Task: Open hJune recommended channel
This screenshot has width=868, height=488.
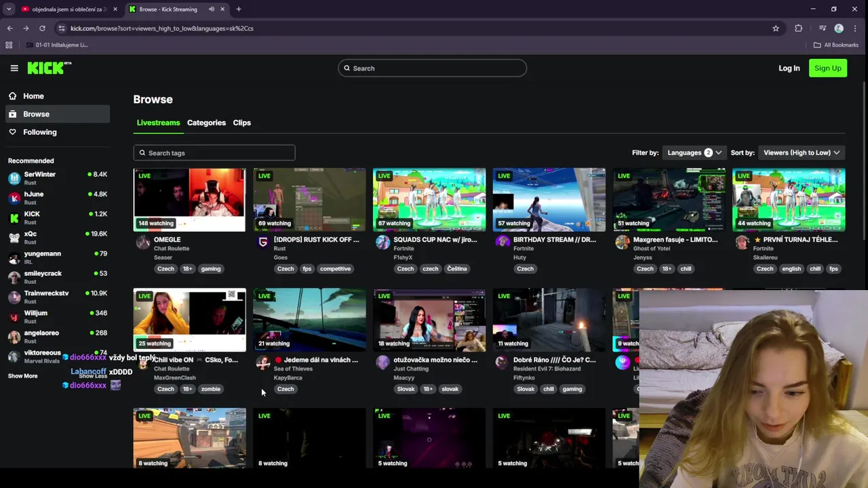Action: pos(57,197)
